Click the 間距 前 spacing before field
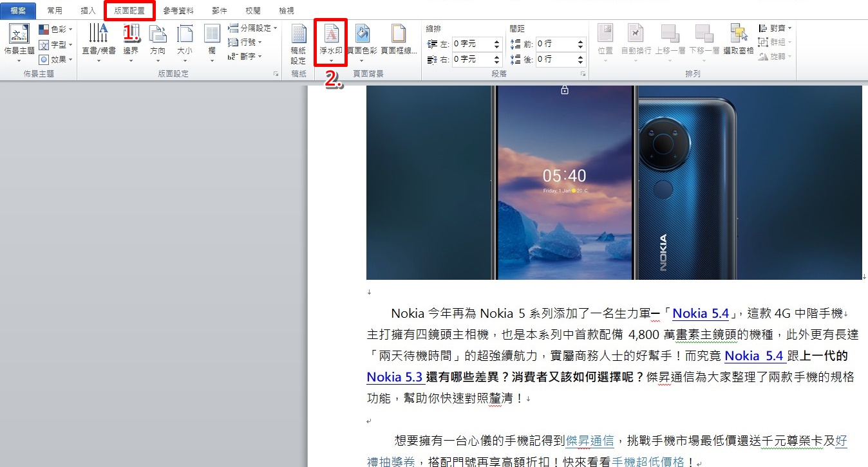The image size is (868, 467). (556, 44)
